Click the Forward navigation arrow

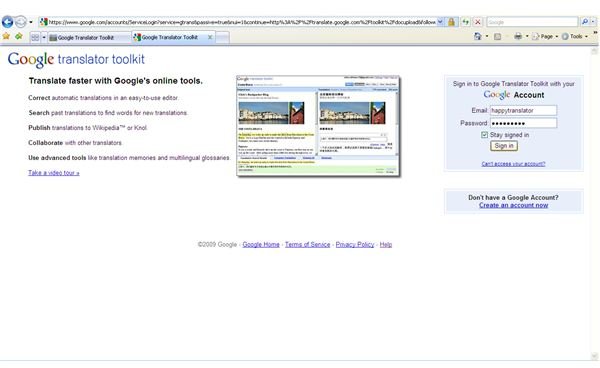(21, 22)
